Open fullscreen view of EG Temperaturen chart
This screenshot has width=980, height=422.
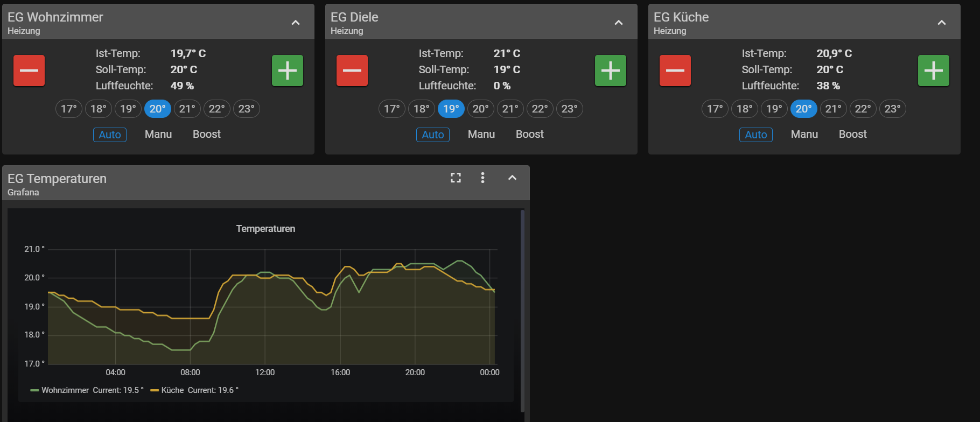(x=456, y=178)
